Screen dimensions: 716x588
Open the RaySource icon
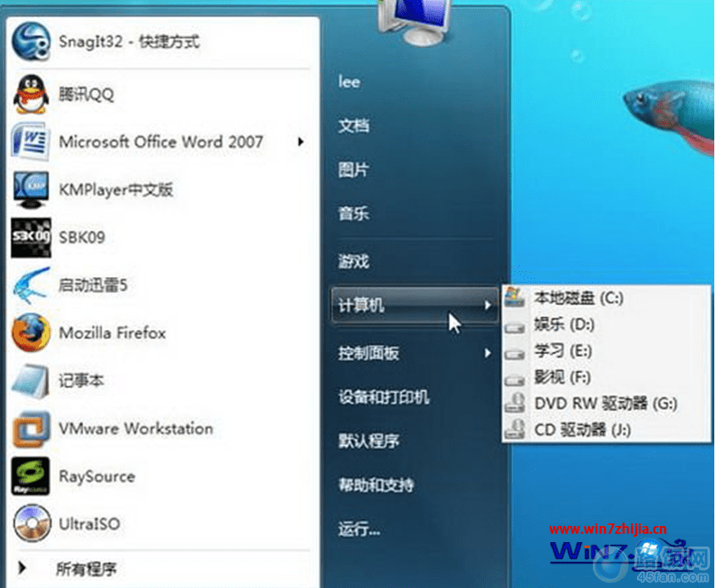click(x=31, y=477)
